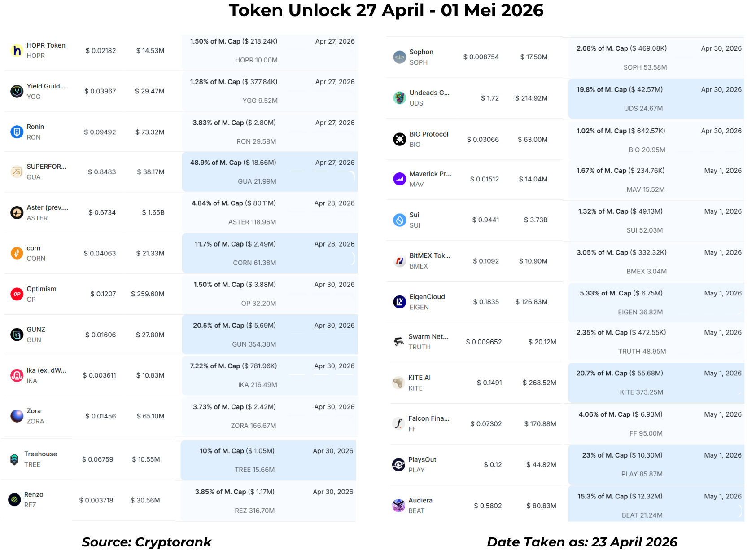Screen dimensions: 756x555
Task: Open the Falcon Finance token name
Action: point(428,418)
